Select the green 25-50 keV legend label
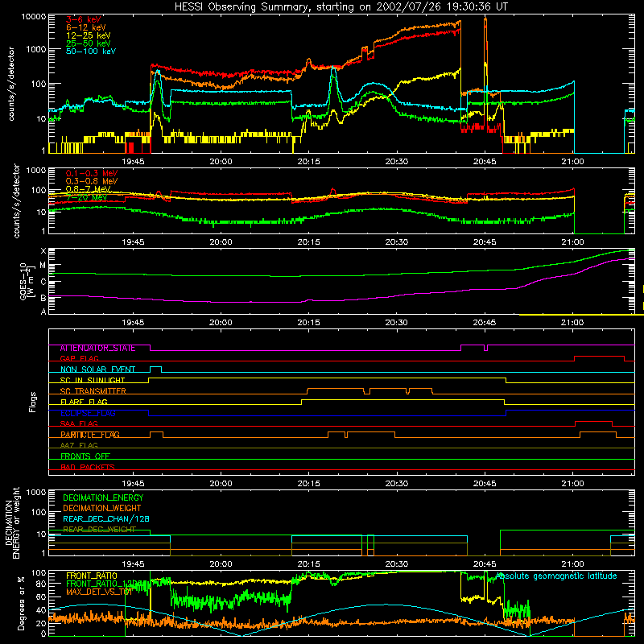 [88, 43]
